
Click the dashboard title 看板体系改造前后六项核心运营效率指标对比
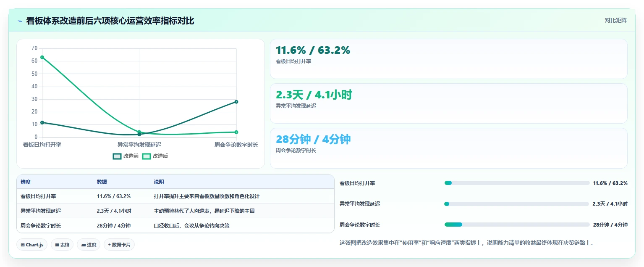[x=110, y=21]
